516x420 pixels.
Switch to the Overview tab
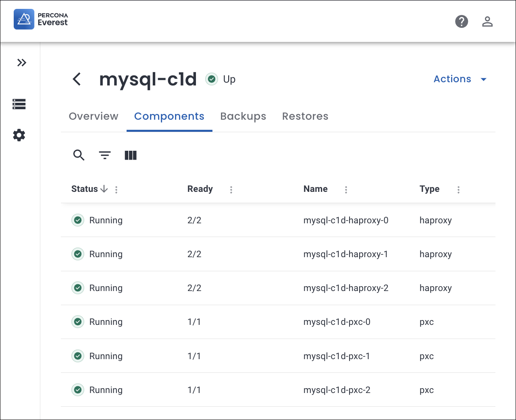click(x=94, y=116)
